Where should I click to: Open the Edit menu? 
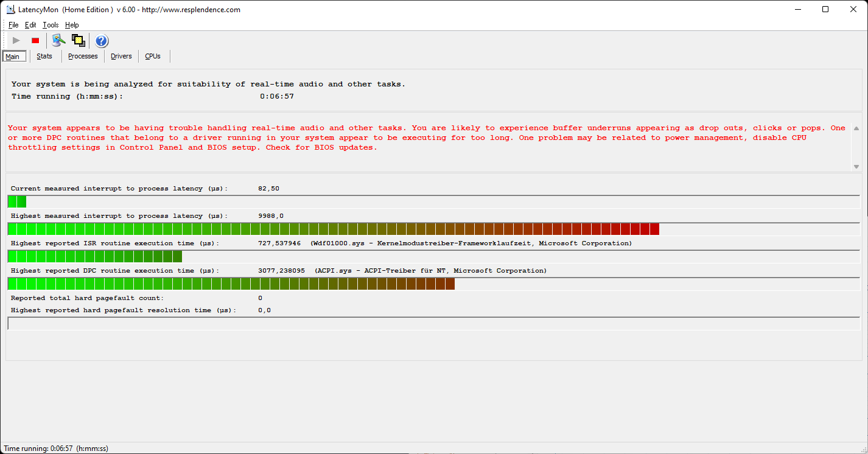30,25
